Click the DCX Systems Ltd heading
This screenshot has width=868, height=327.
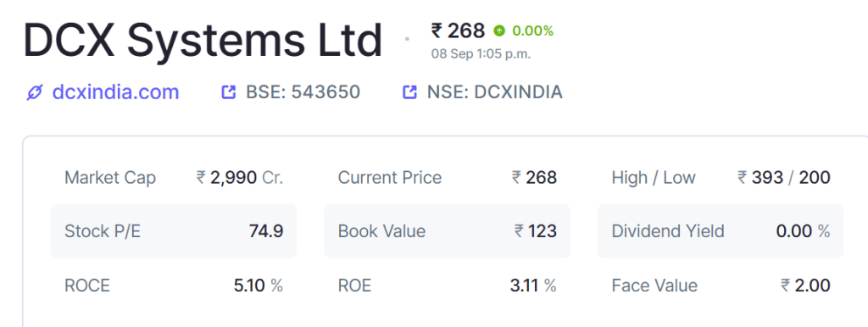pos(203,41)
